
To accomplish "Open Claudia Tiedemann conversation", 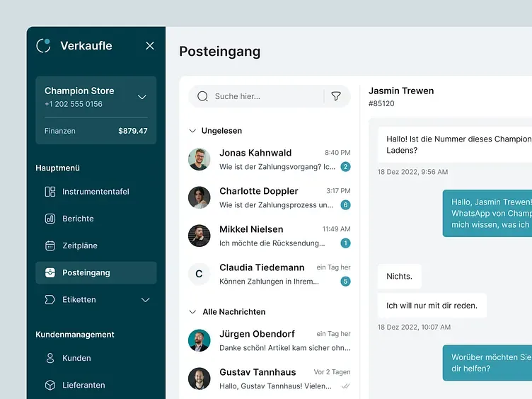I will click(270, 274).
